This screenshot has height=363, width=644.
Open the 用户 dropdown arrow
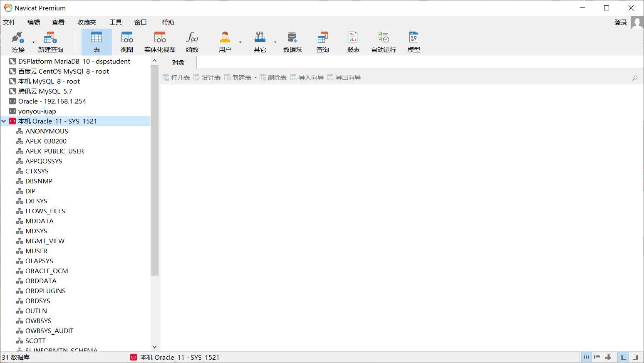pyautogui.click(x=240, y=42)
